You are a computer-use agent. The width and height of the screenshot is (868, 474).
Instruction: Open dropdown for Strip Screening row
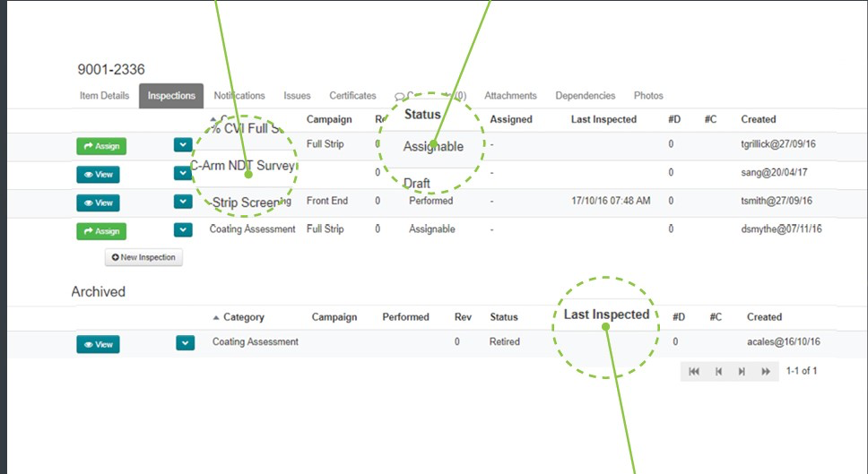click(x=183, y=202)
